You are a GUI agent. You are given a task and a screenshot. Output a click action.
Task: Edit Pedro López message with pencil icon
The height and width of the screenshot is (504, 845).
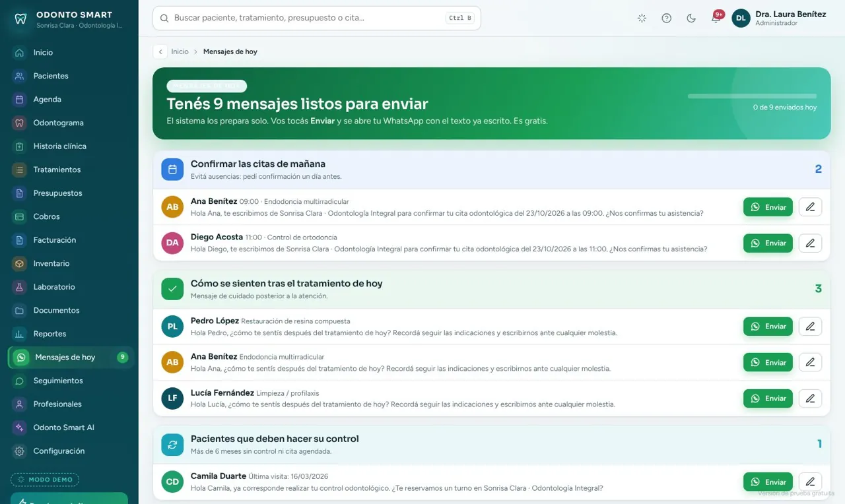[810, 327]
